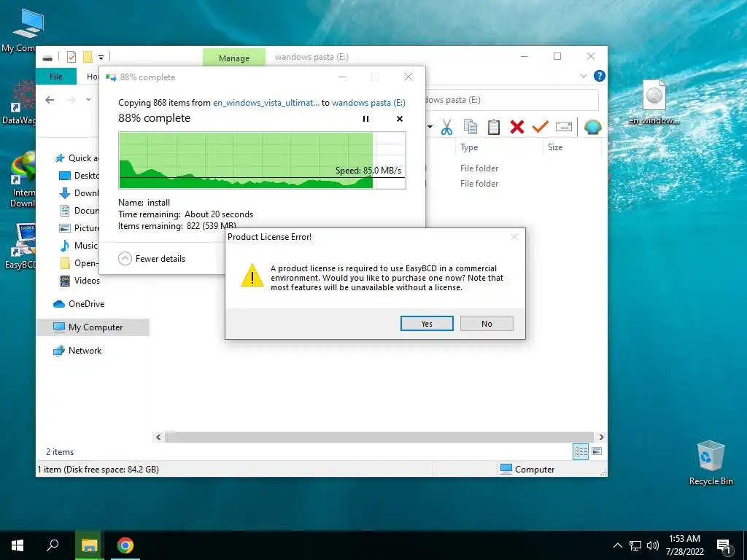Sort by the Type column header

pyautogui.click(x=499, y=147)
